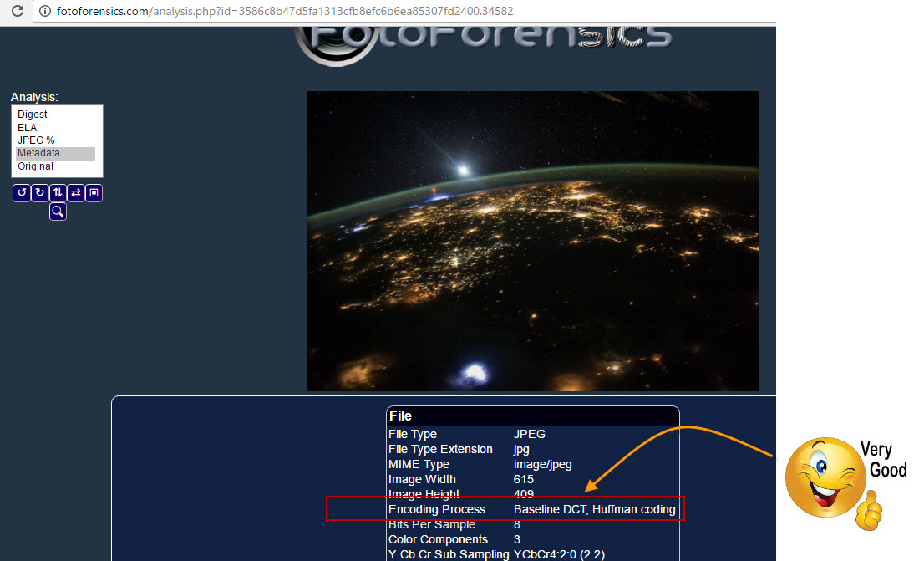Rotate image clockwise
Viewport: 924px width, 561px height.
click(x=39, y=193)
